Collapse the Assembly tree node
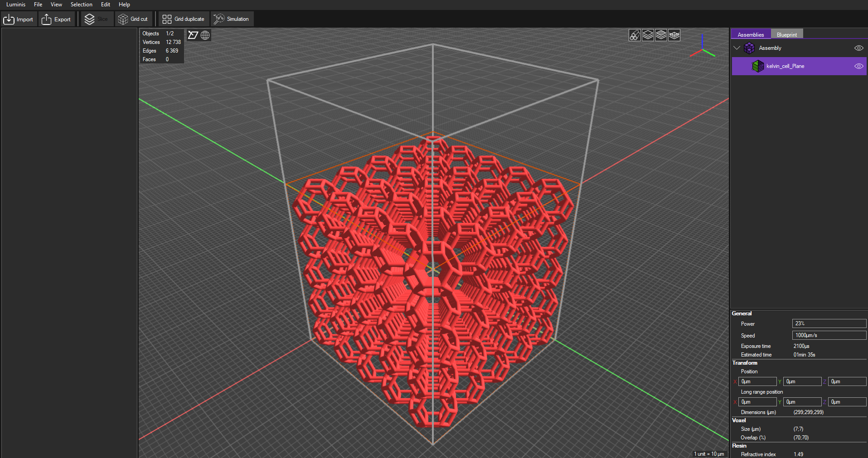Viewport: 868px width, 458px height. (x=737, y=48)
